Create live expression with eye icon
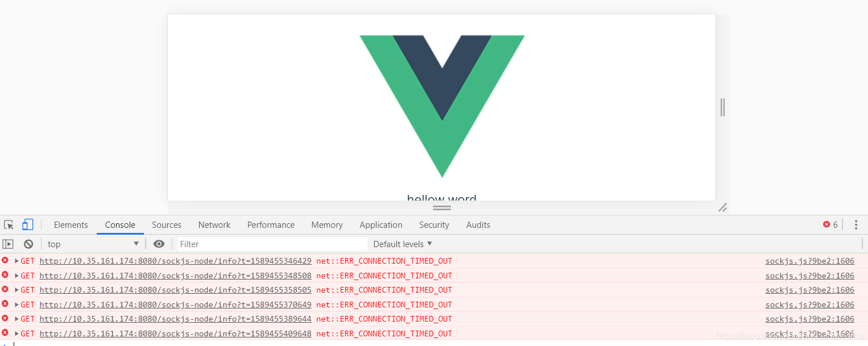 pyautogui.click(x=159, y=244)
